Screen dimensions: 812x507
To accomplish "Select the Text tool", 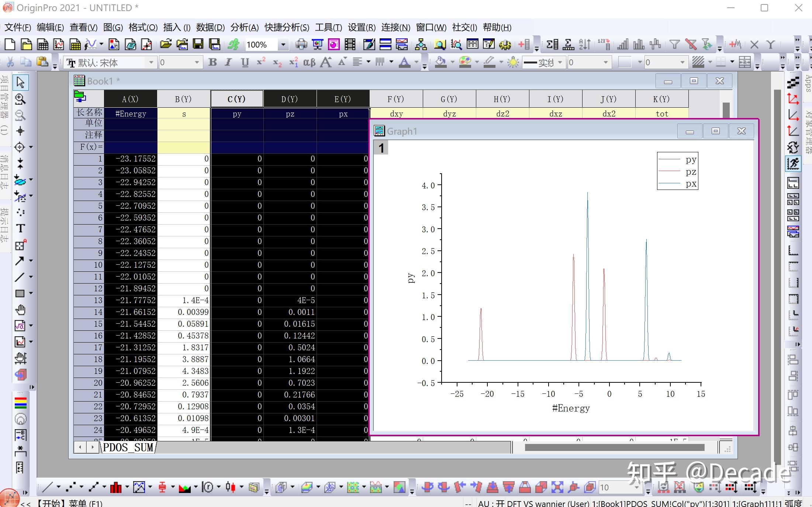I will click(x=20, y=229).
